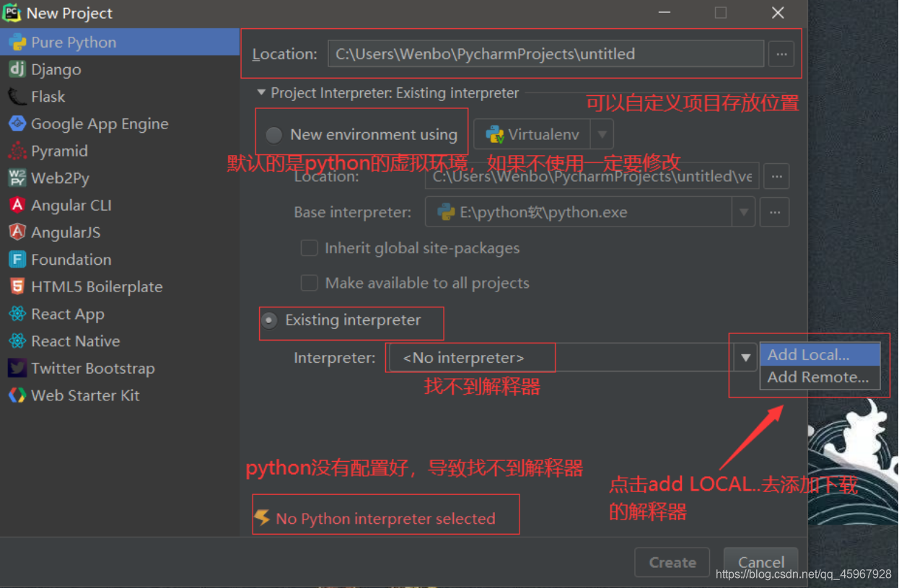Click the Create button
The width and height of the screenshot is (899, 588).
point(672,562)
